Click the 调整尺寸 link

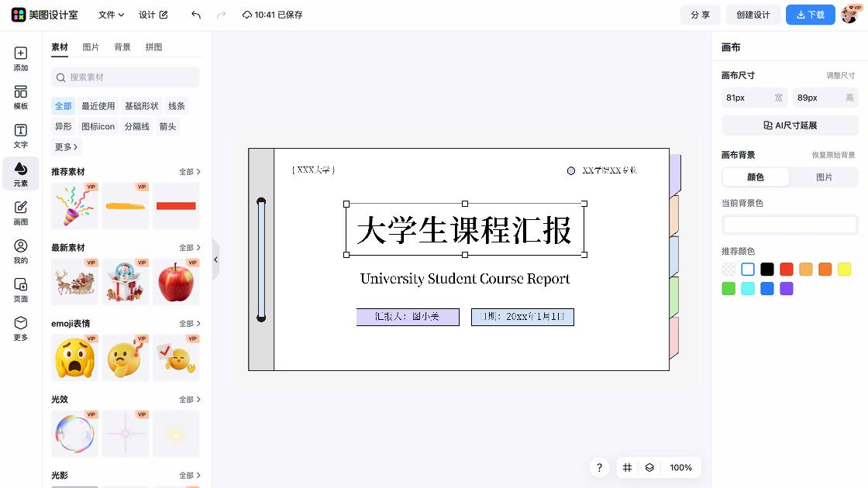840,76
